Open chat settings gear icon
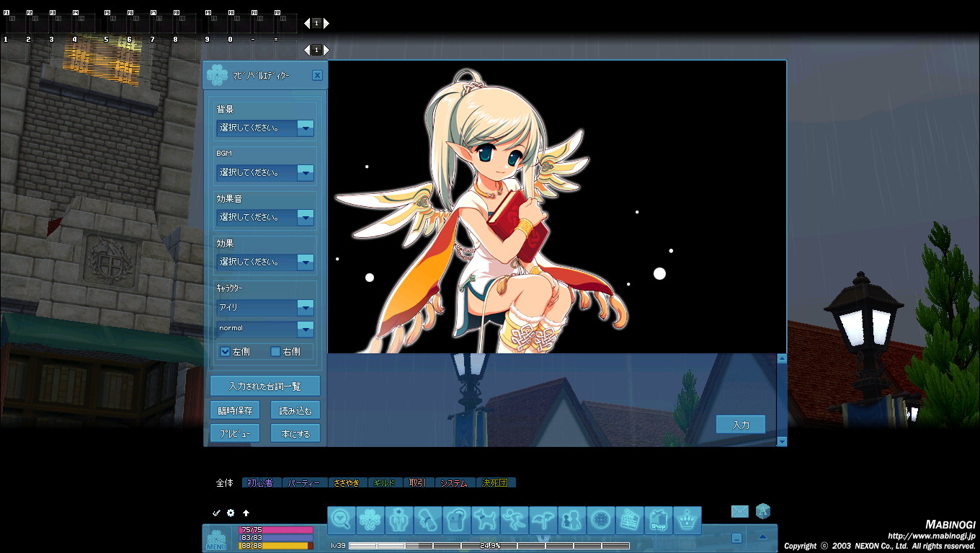 (x=231, y=513)
